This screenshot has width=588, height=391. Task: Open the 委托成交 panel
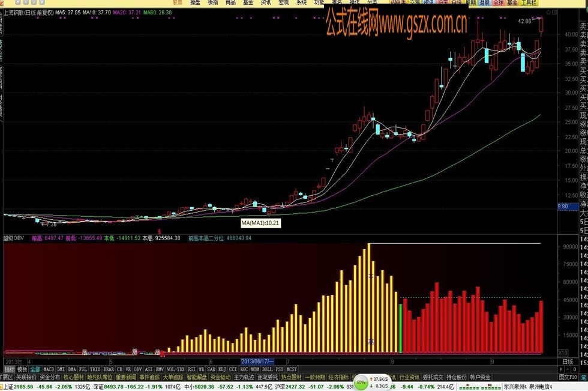point(433,377)
